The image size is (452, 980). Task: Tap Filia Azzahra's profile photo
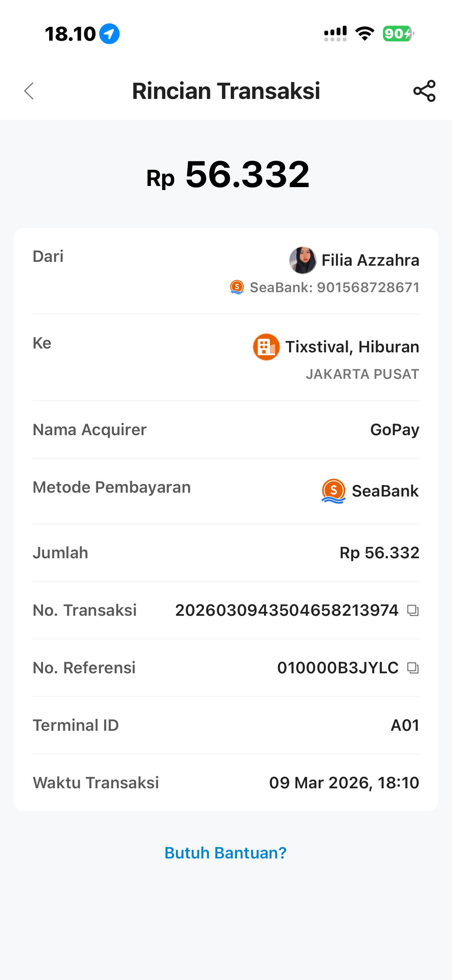302,260
